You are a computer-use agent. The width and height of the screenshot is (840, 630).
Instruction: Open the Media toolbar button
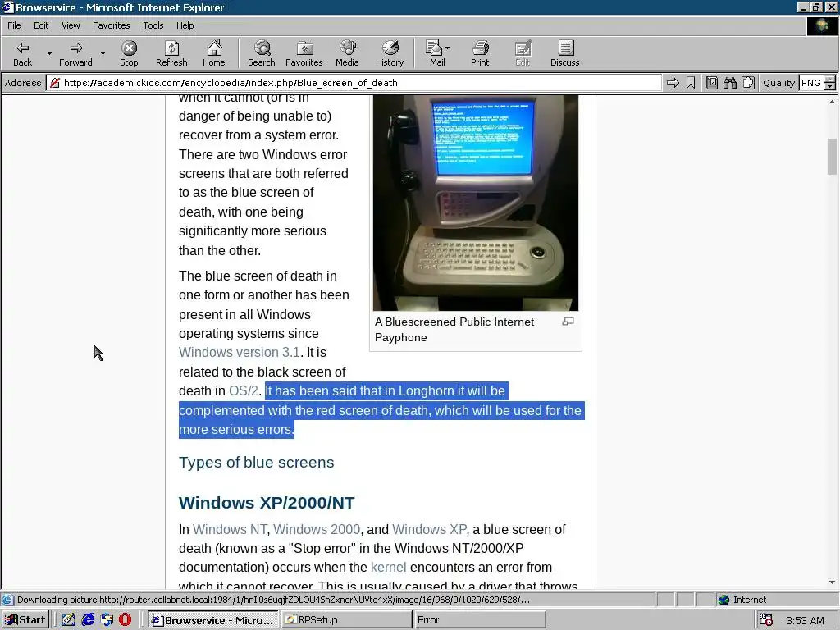(347, 53)
